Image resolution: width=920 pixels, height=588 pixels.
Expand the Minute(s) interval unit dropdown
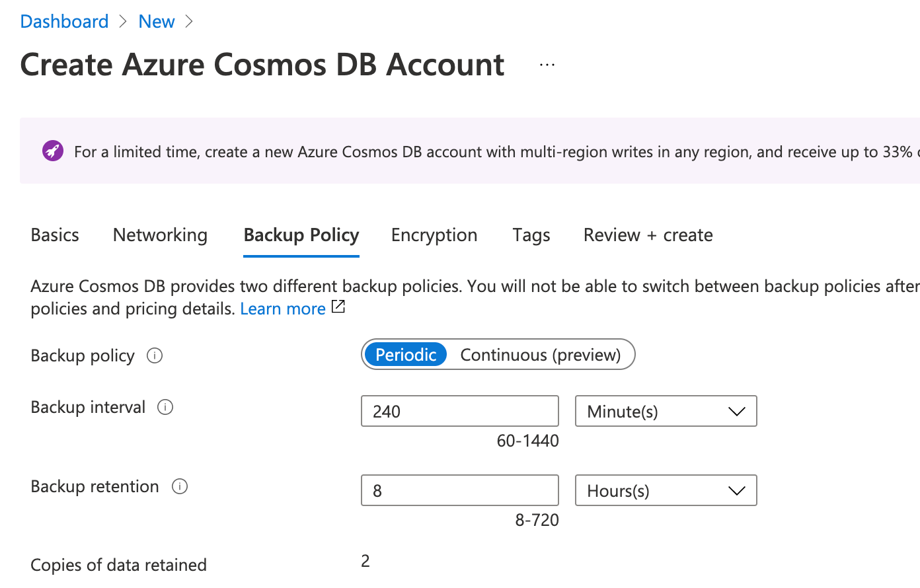tap(666, 412)
